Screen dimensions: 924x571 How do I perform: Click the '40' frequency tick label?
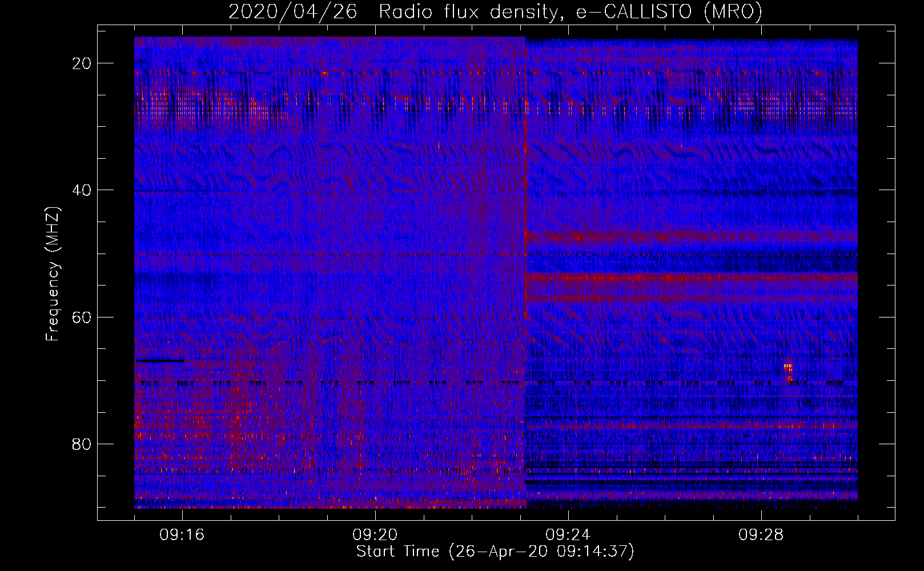82,190
